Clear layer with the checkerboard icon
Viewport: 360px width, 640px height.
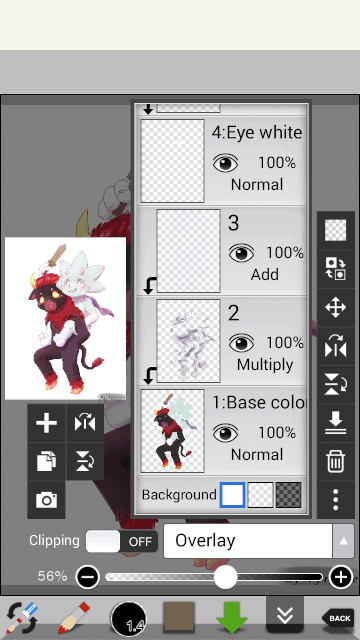tap(336, 230)
